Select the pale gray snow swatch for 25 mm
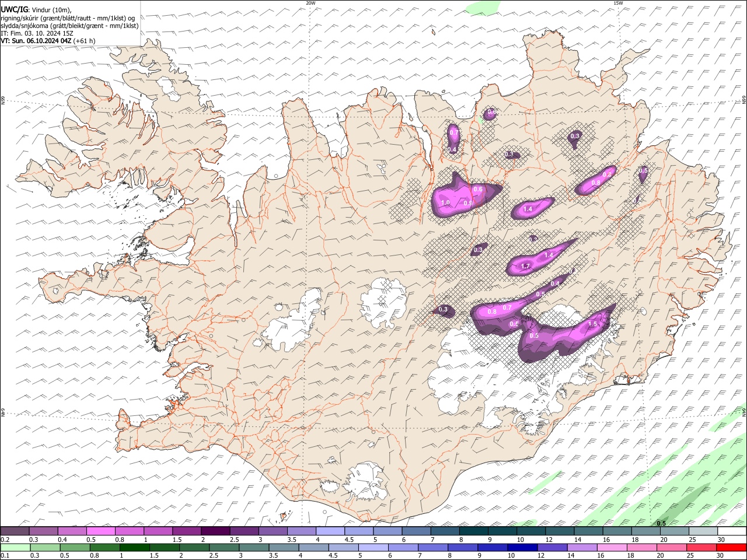Image resolution: width=747 pixels, height=560 pixels. tap(703, 531)
